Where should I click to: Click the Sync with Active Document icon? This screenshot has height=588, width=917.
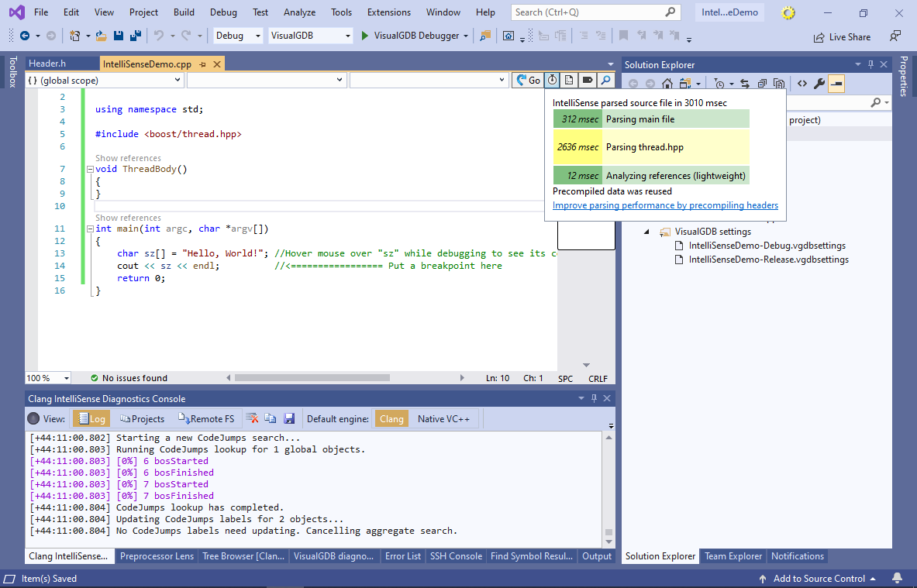744,84
